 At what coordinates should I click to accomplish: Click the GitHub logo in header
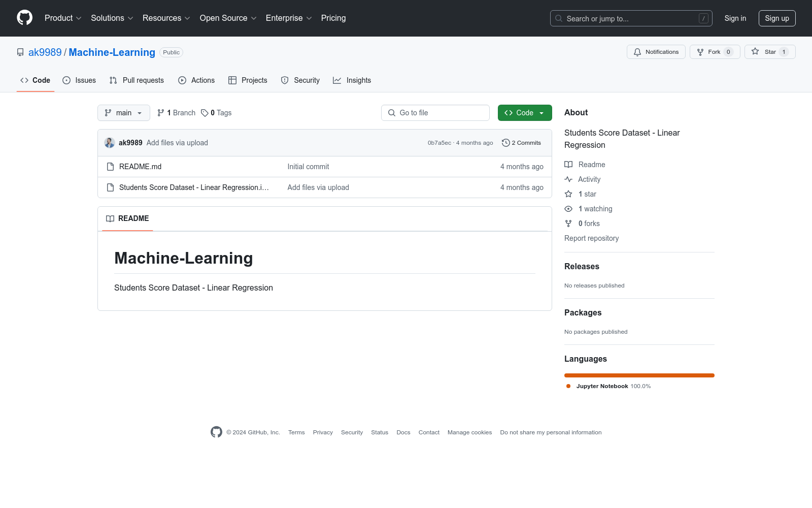click(x=24, y=18)
